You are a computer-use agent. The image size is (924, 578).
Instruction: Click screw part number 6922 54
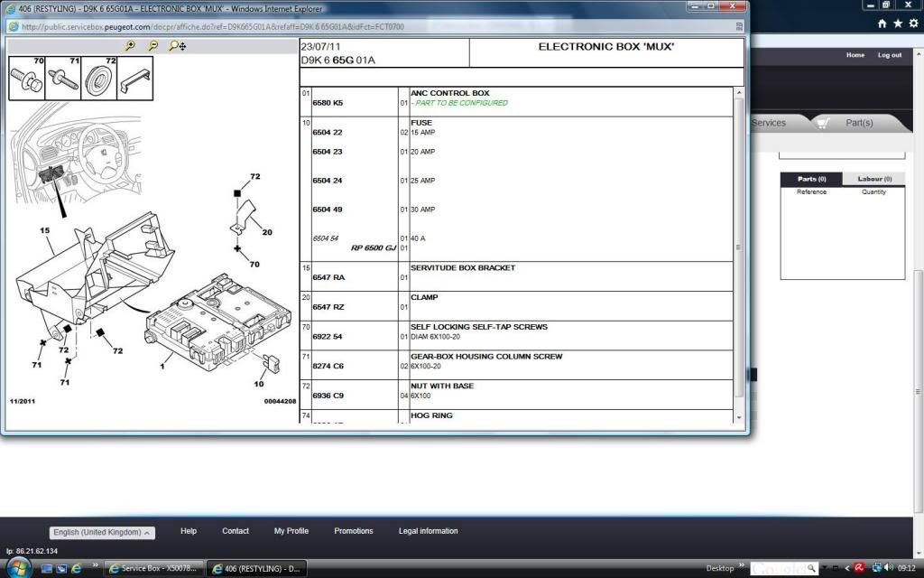(327, 336)
